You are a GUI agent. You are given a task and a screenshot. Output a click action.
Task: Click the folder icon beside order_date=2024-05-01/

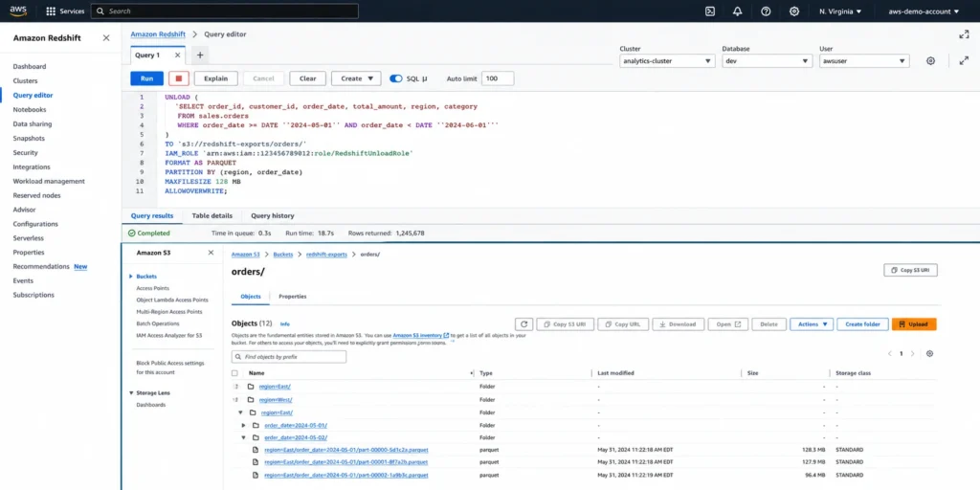(256, 425)
